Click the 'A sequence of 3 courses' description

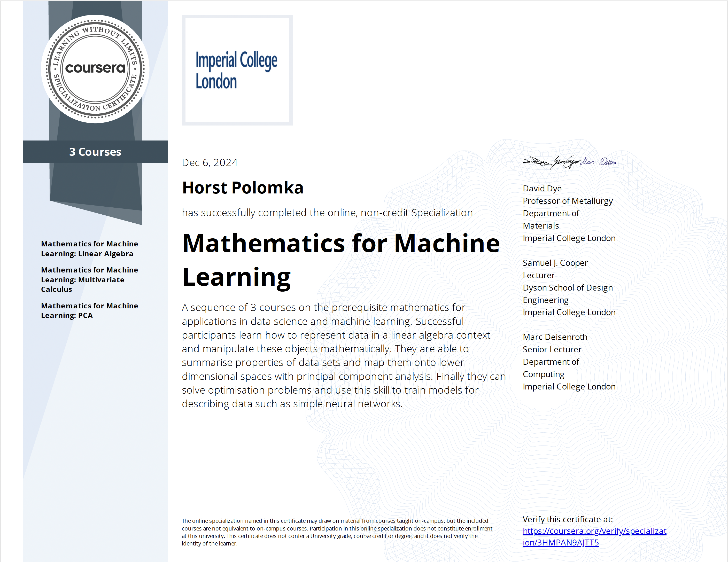click(344, 355)
